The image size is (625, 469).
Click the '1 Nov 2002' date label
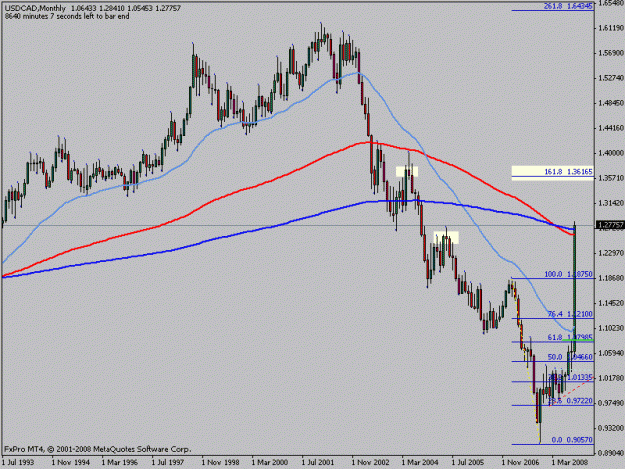tap(370, 463)
